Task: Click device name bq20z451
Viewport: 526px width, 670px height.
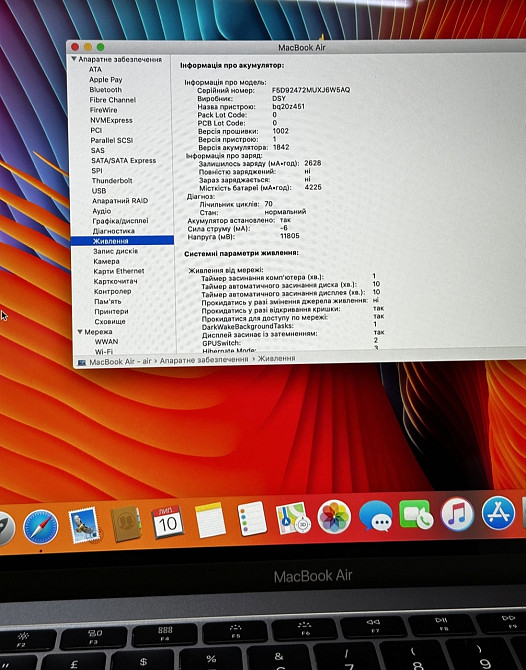Action: coord(288,106)
